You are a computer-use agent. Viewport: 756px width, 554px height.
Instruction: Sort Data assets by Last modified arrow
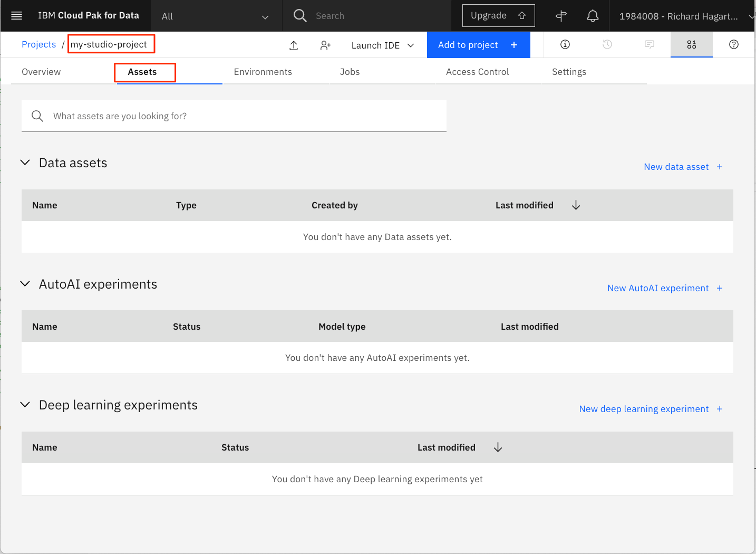[x=576, y=205]
